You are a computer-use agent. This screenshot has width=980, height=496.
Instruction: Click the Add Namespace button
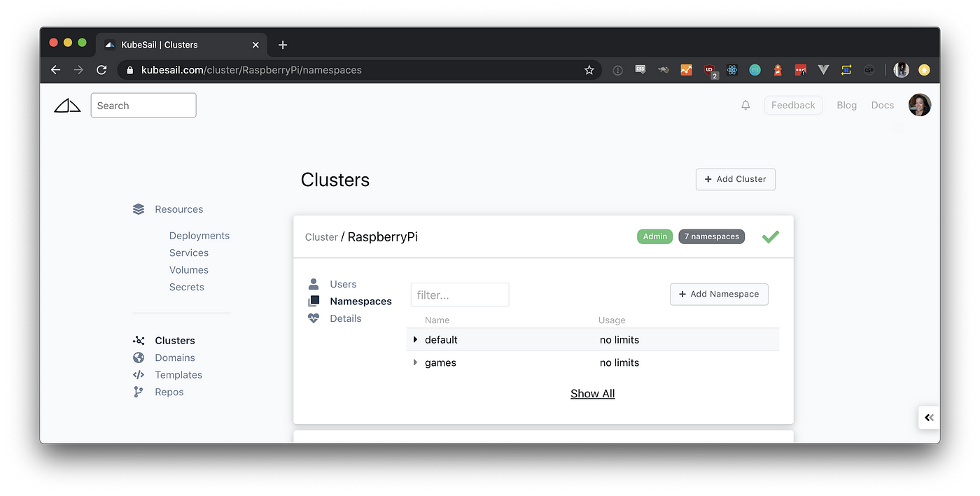pyautogui.click(x=719, y=295)
